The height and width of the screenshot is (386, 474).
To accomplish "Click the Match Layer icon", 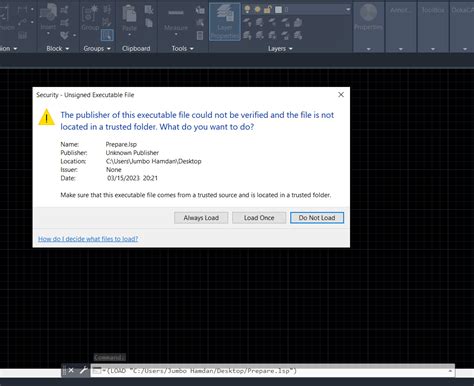I will 298,35.
